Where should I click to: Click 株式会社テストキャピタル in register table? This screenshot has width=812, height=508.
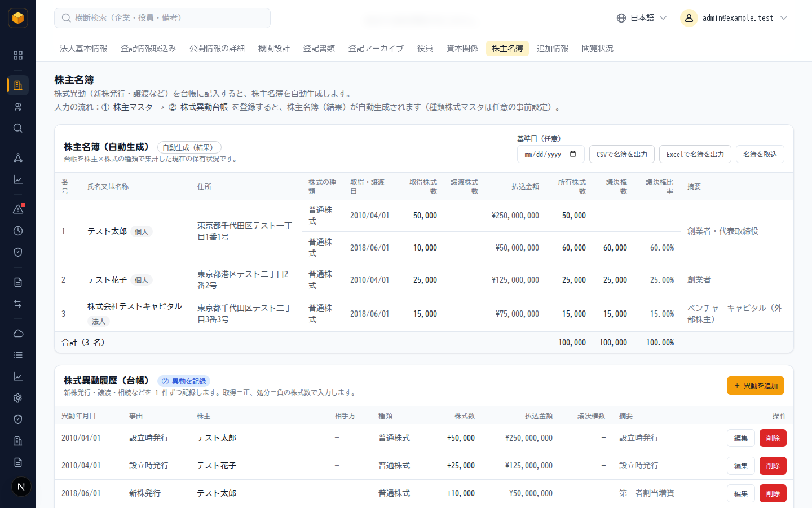(x=135, y=306)
